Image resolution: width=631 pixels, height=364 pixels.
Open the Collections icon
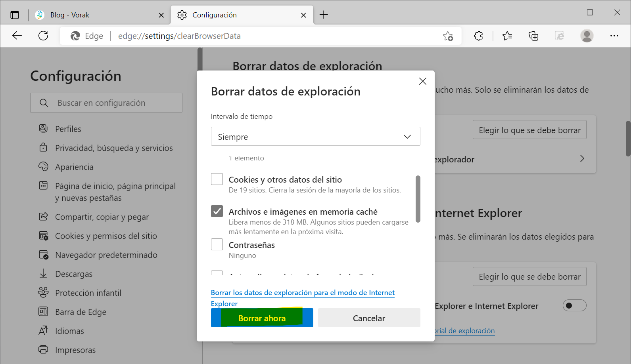click(533, 36)
